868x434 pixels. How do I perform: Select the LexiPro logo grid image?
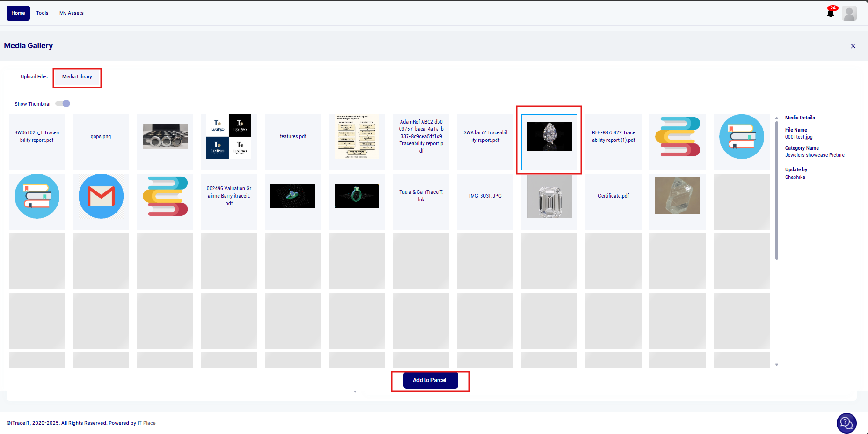pyautogui.click(x=229, y=137)
